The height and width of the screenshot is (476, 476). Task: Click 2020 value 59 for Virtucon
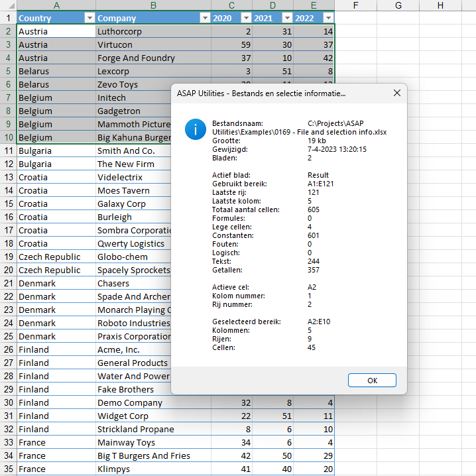click(231, 44)
